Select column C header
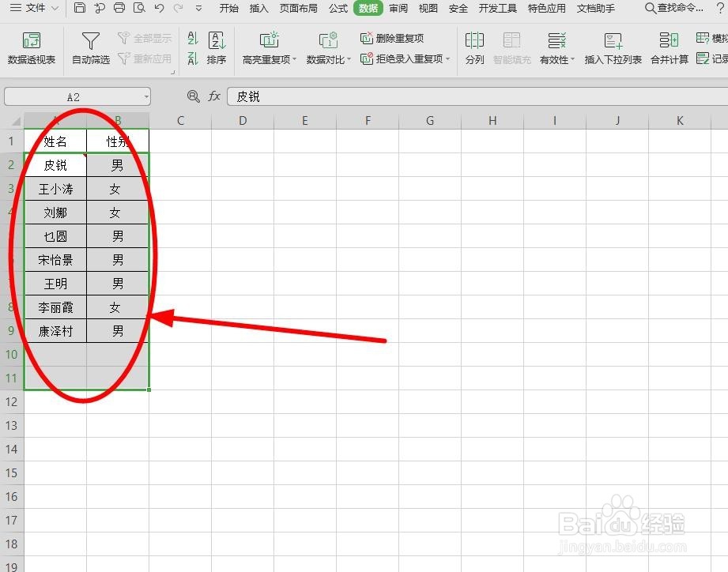Screen dimensions: 728x572 [180, 121]
